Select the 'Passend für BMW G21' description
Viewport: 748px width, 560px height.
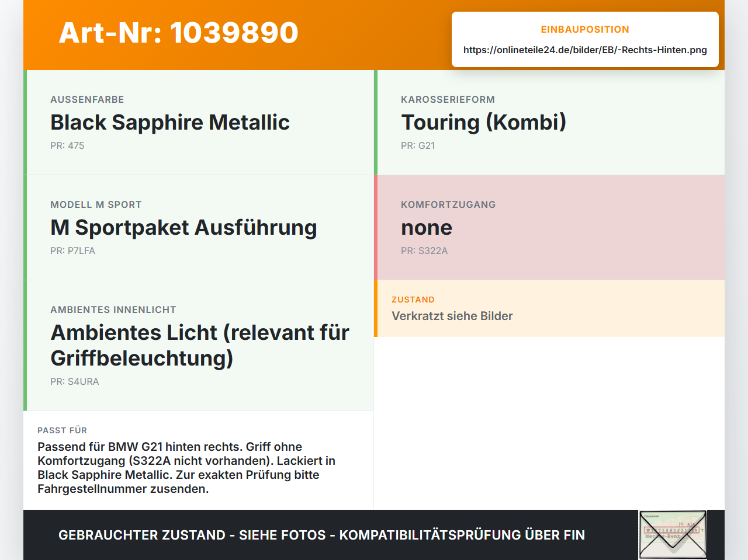[186, 468]
